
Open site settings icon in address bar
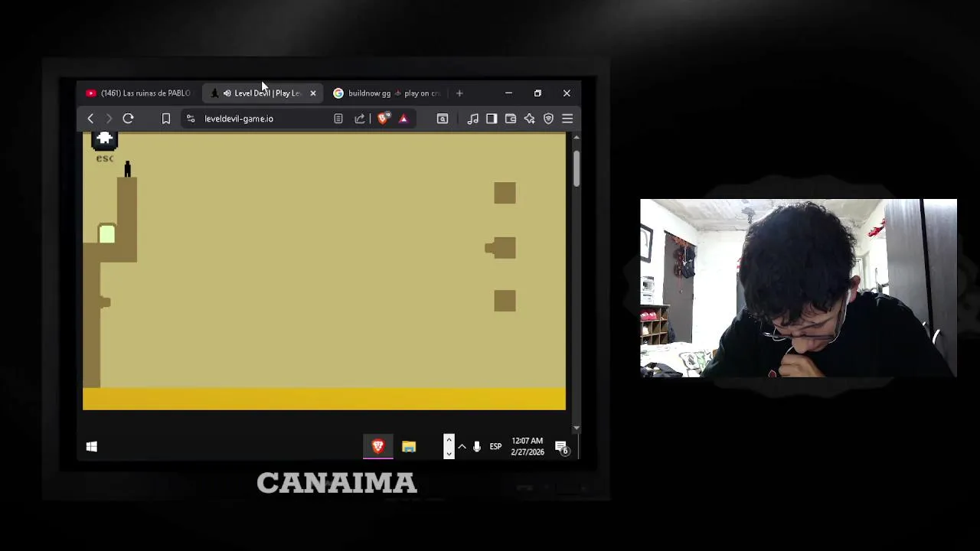[191, 119]
